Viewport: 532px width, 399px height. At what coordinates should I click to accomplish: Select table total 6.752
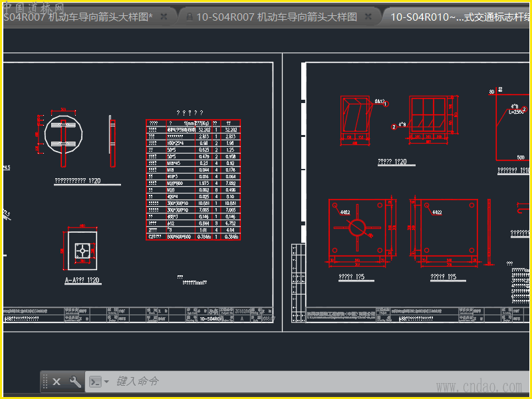click(231, 223)
